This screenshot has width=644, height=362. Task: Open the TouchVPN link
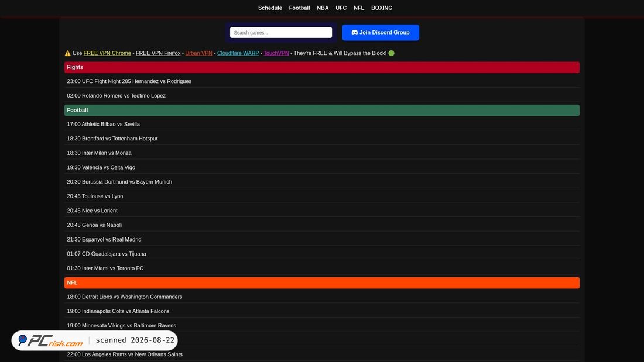pos(276,53)
